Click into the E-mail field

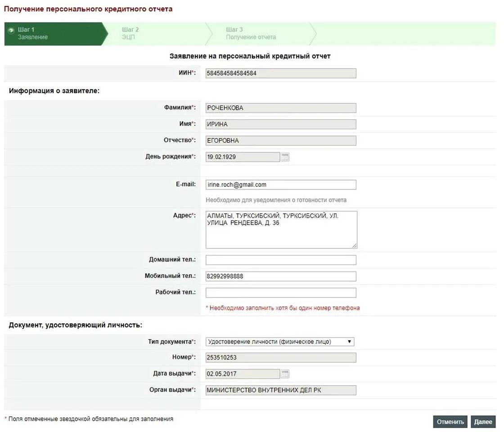[x=281, y=185]
